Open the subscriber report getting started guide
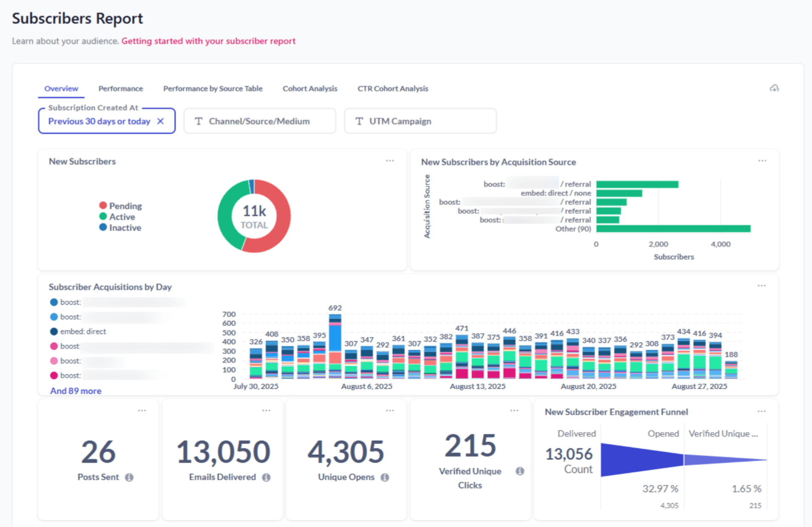Screen dimensions: 812x527 pos(208,41)
